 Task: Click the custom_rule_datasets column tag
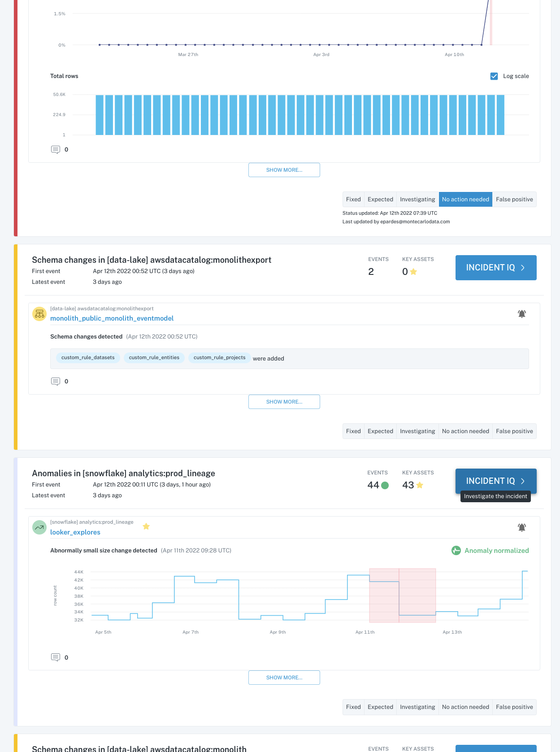click(88, 358)
